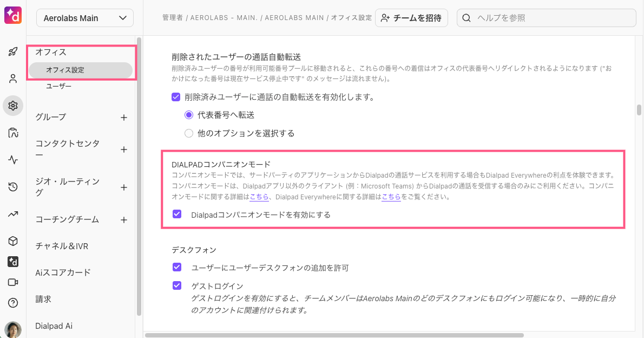Image resolution: width=644 pixels, height=338 pixels.
Task: Open the rocket launch icon in sidebar
Action: tap(13, 51)
